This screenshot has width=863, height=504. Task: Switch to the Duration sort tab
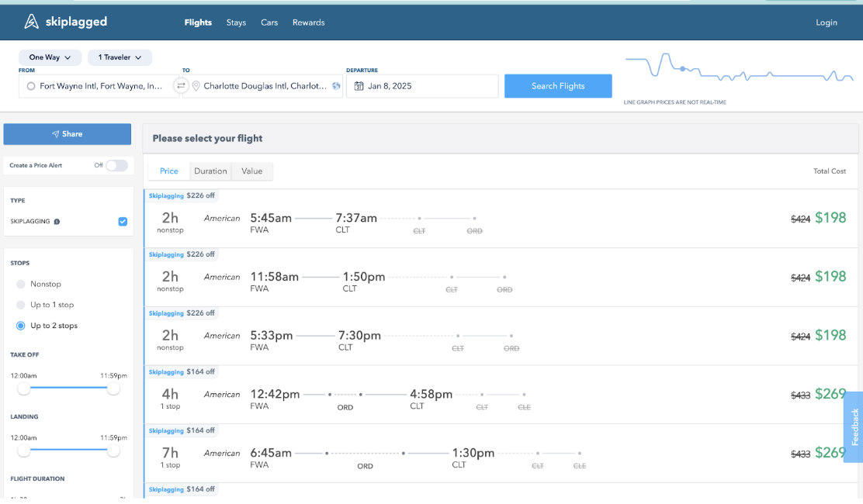point(210,171)
